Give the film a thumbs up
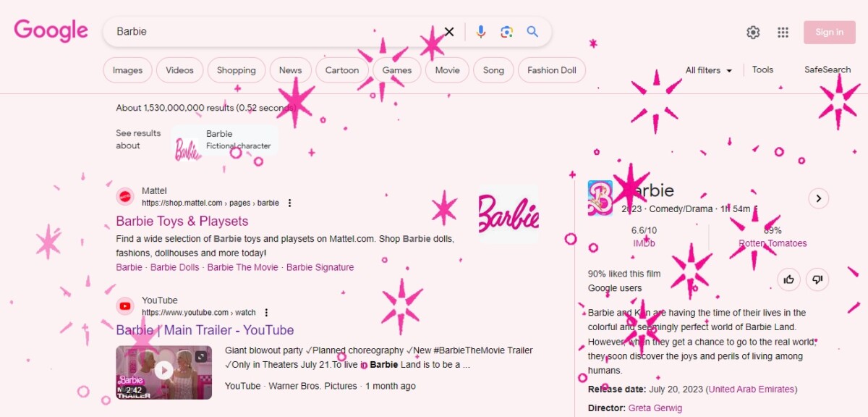This screenshot has height=417, width=868. pyautogui.click(x=789, y=279)
